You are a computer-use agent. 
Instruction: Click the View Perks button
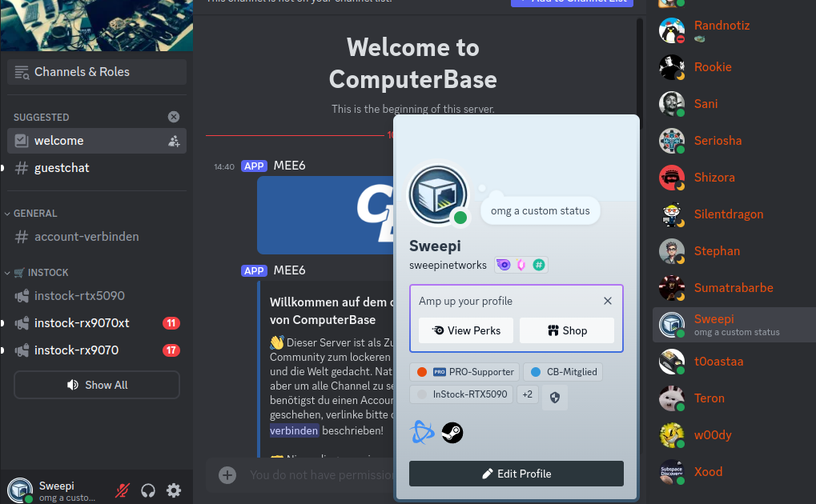(x=466, y=330)
